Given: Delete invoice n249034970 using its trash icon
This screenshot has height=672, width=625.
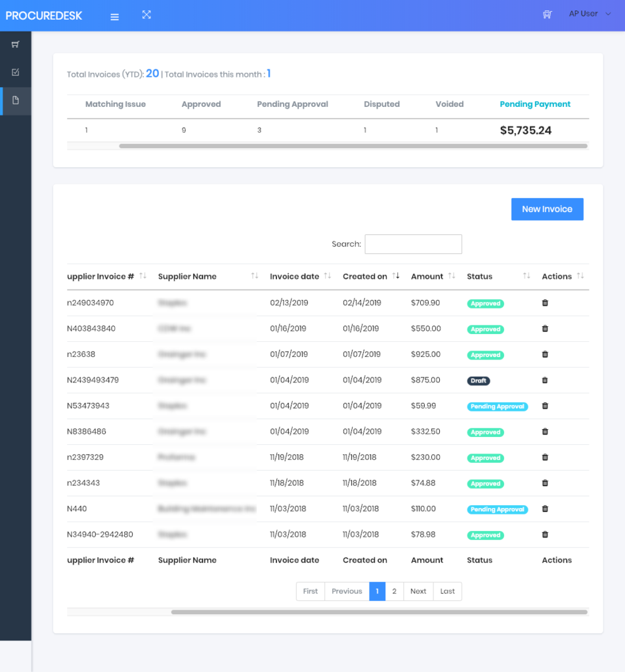Looking at the screenshot, I should 544,303.
